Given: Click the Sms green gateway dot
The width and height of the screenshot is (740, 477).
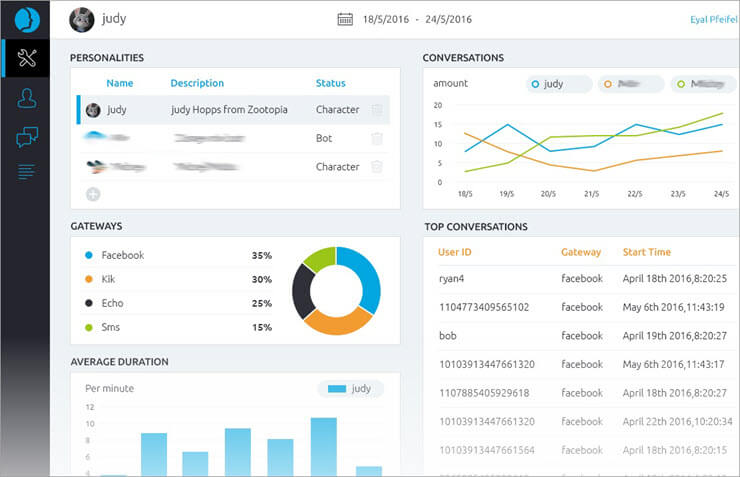Looking at the screenshot, I should click(89, 327).
